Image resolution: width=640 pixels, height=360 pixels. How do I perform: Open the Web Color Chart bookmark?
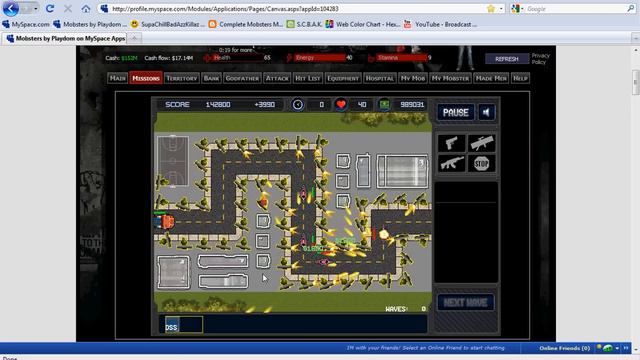(x=363, y=24)
